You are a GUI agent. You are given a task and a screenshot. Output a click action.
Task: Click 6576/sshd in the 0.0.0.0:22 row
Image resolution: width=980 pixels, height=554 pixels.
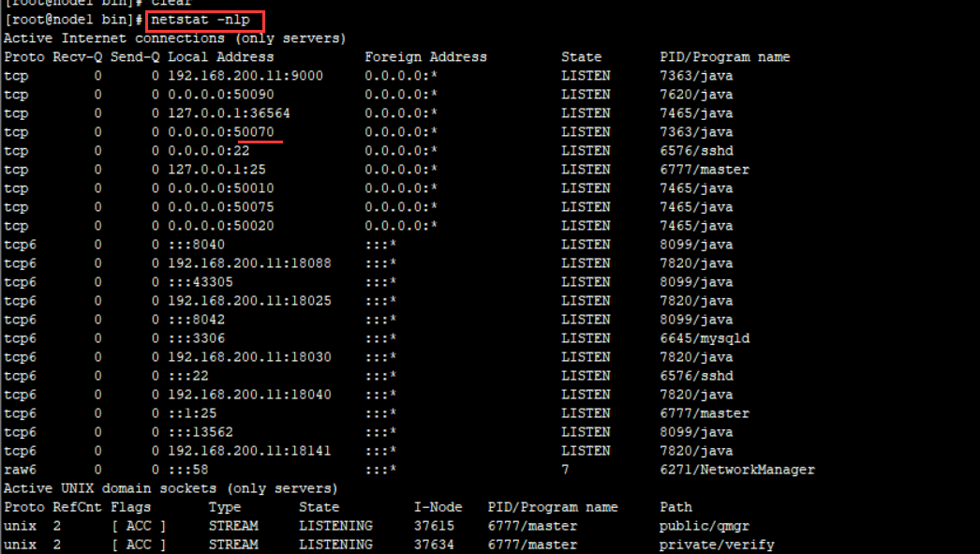pos(696,151)
